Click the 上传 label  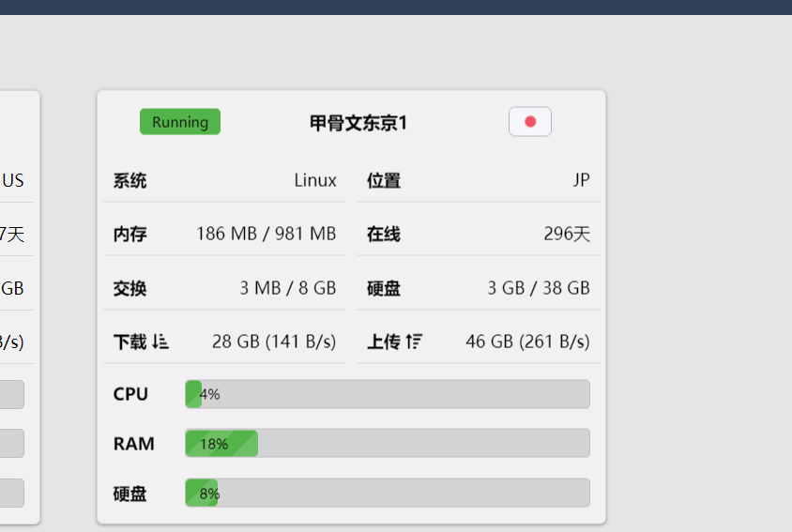click(384, 342)
